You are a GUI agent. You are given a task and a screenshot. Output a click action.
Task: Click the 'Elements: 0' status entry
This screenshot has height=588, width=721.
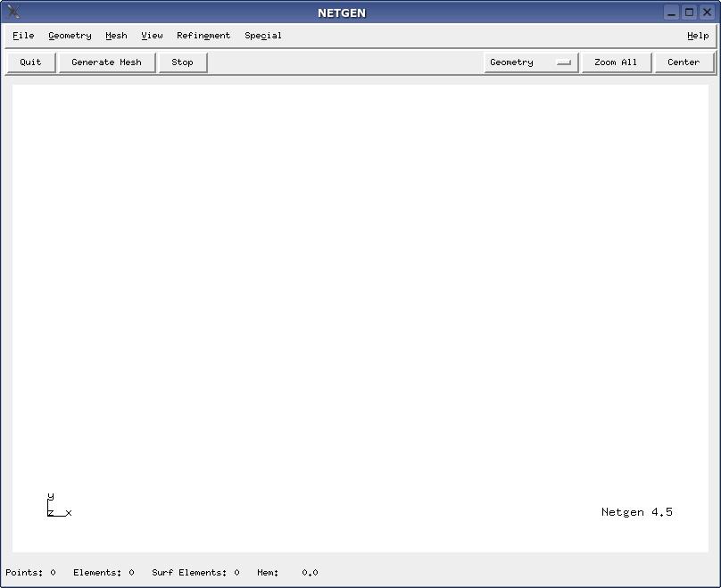click(104, 572)
